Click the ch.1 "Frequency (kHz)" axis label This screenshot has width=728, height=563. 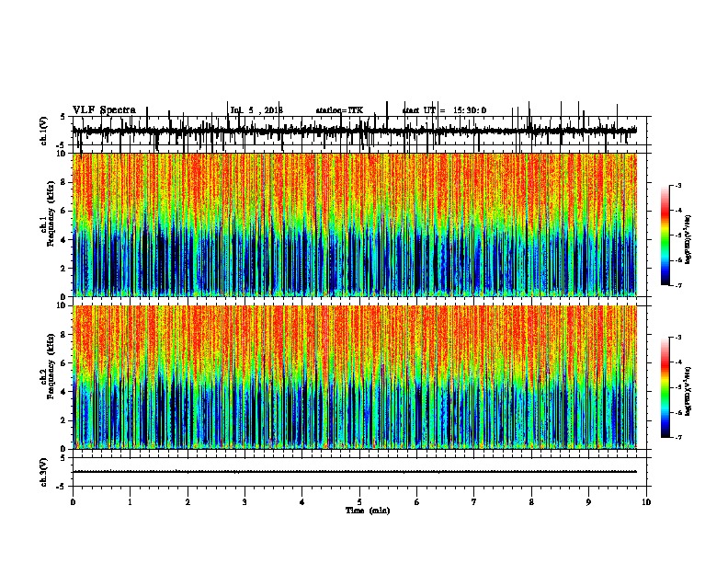[x=50, y=214]
